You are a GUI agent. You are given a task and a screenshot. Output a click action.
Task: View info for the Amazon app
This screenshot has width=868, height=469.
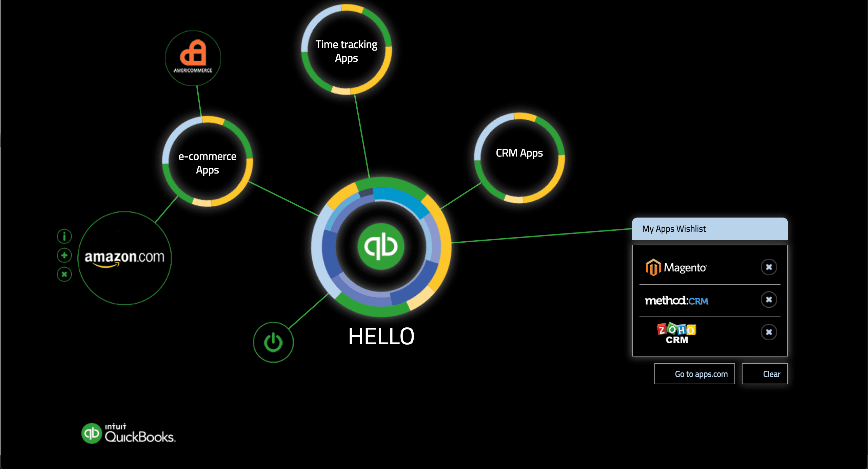click(x=64, y=236)
